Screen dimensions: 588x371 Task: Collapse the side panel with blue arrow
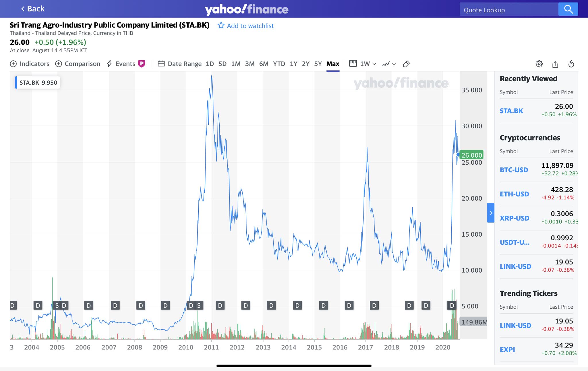click(x=491, y=213)
